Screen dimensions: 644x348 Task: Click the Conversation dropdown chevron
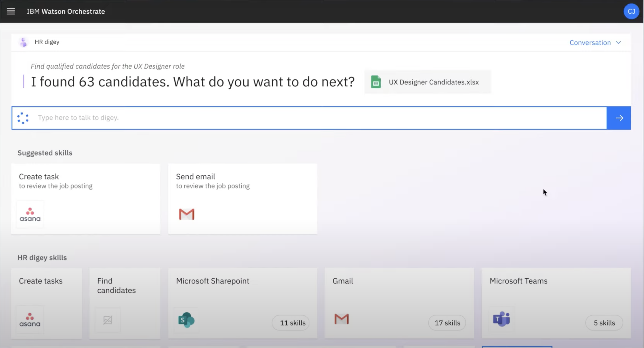point(618,43)
